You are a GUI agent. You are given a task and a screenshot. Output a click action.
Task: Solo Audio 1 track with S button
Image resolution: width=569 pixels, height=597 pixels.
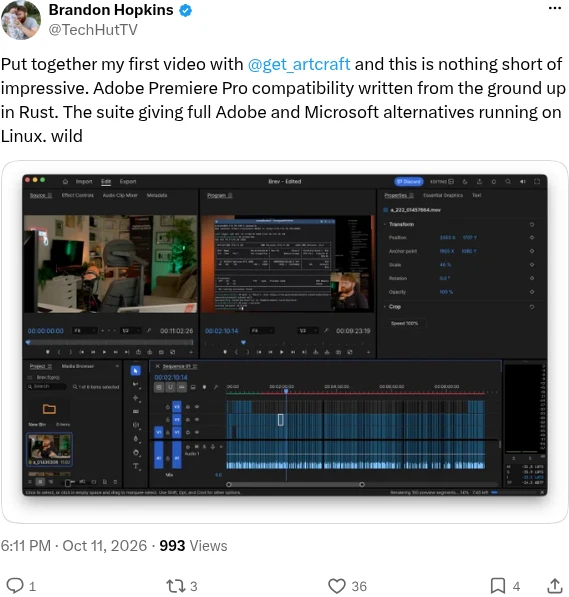click(x=205, y=447)
